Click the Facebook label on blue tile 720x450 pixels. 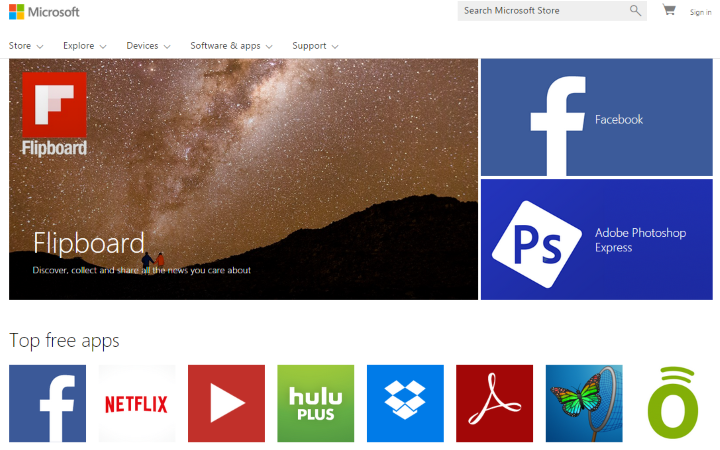click(619, 120)
